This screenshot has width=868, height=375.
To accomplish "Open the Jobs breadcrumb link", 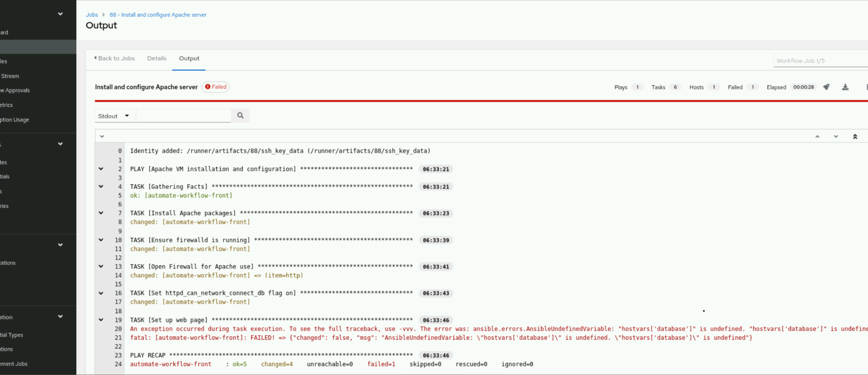I will (x=92, y=15).
